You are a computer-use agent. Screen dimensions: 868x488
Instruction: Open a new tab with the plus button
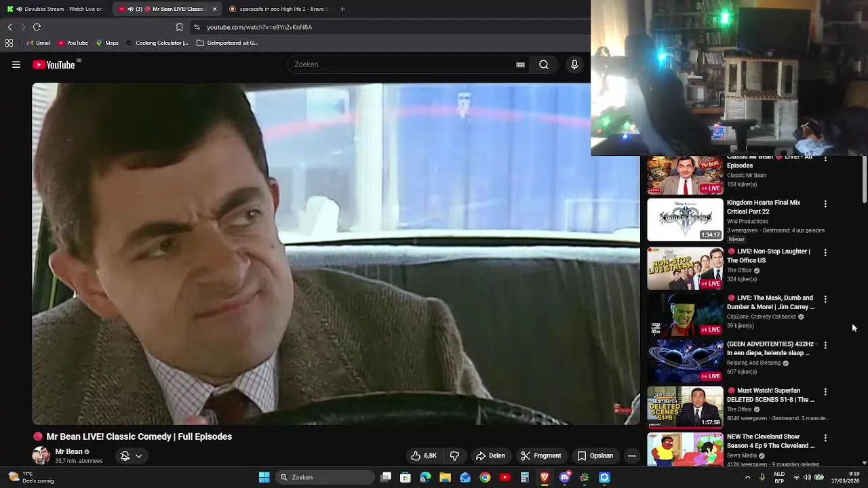pyautogui.click(x=342, y=9)
